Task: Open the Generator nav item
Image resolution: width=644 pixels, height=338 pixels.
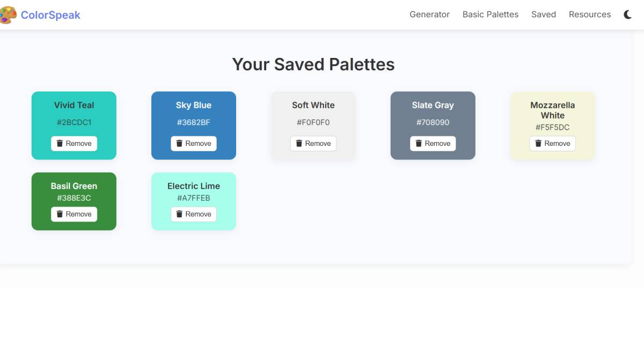Action: pos(429,14)
